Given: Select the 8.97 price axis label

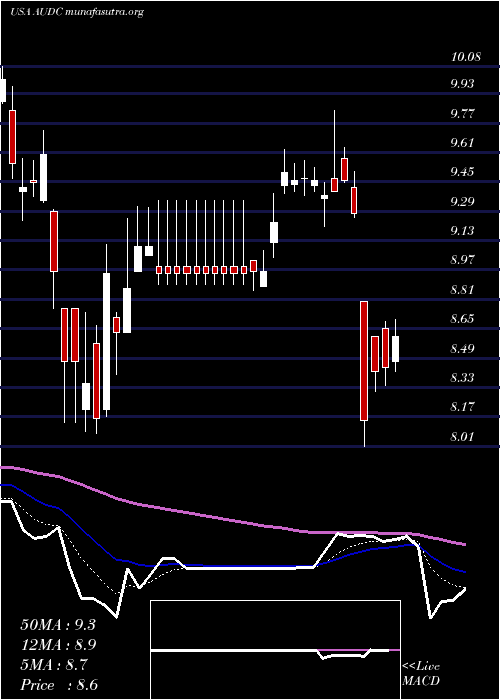Looking at the screenshot, I should click(x=463, y=260).
